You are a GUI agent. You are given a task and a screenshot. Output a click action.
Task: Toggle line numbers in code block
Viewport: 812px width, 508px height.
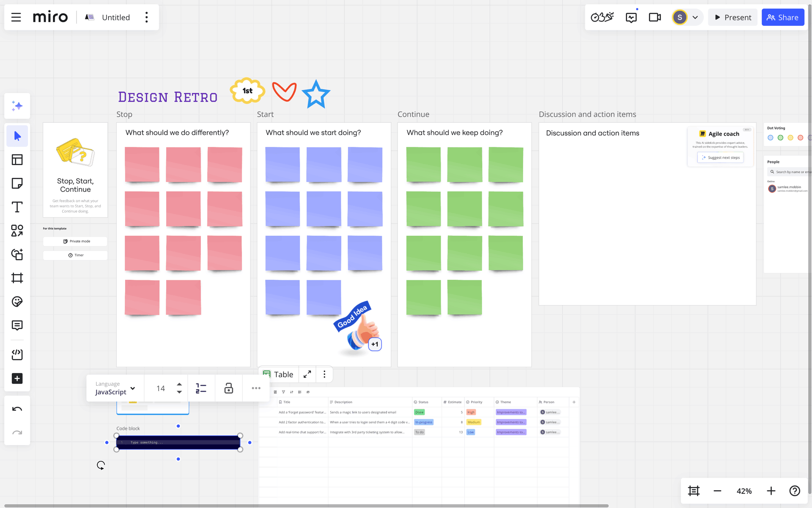(201, 388)
